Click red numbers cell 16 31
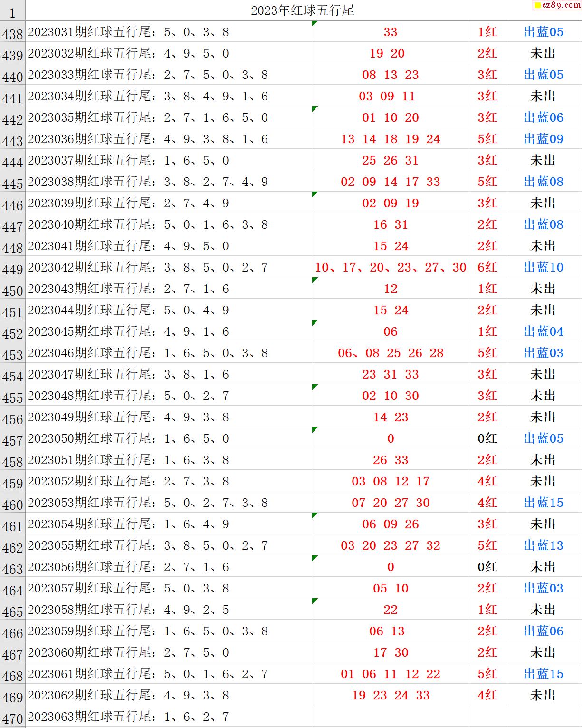The image size is (582, 728). [x=391, y=224]
